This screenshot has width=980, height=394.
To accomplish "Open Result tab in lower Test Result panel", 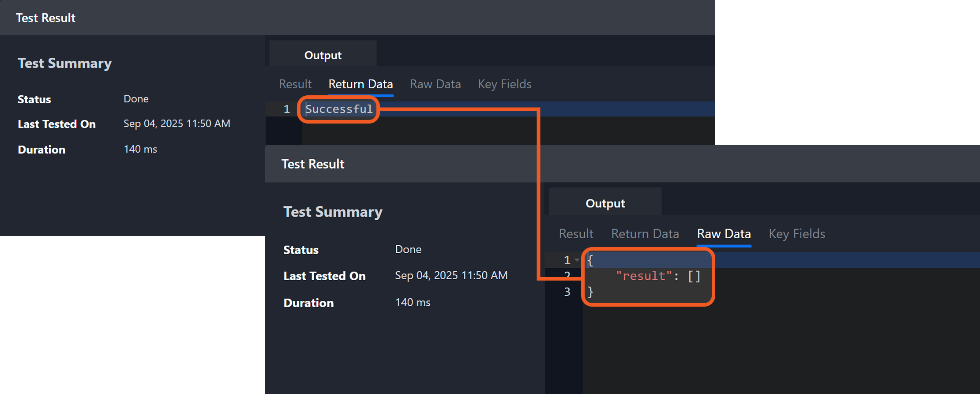I will click(576, 233).
